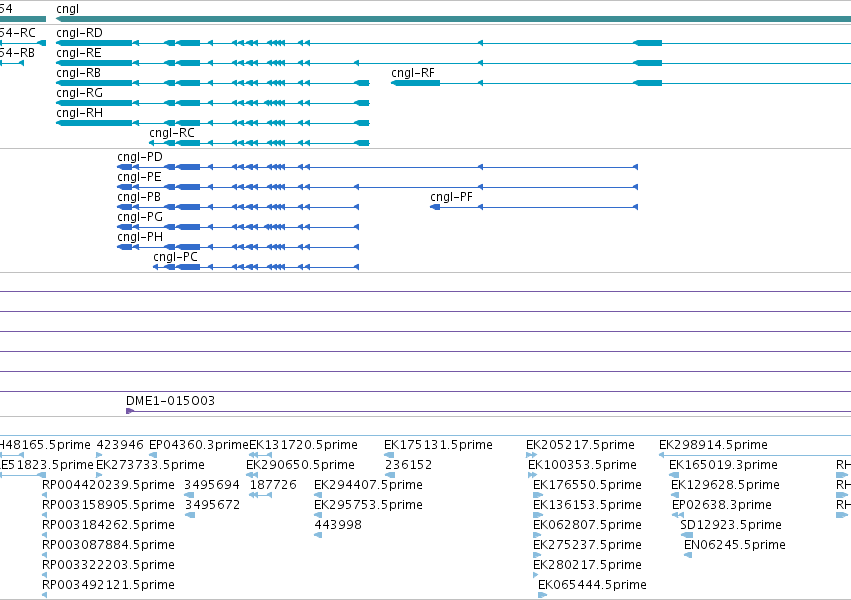Select feature 423946
The width and height of the screenshot is (851, 600).
point(120,445)
